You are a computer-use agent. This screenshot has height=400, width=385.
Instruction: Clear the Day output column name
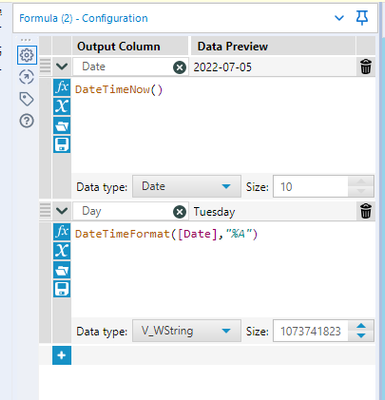pyautogui.click(x=180, y=212)
